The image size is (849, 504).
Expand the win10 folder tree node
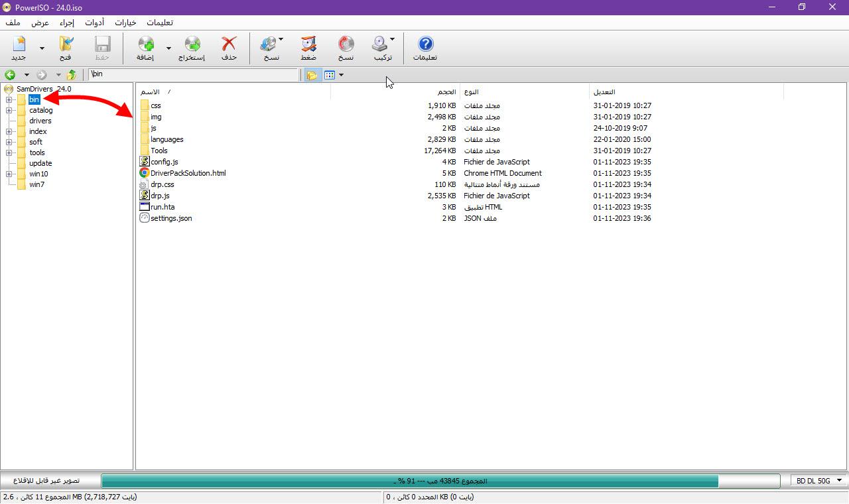(x=9, y=174)
